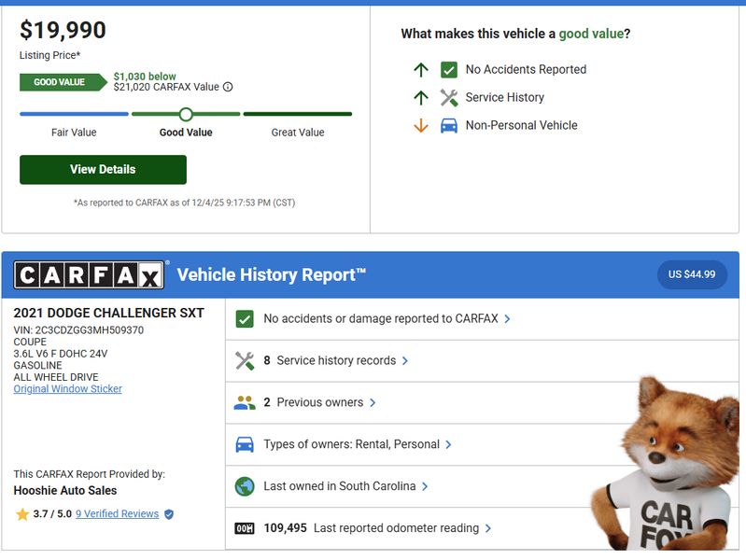The height and width of the screenshot is (560, 746).
Task: Click the Good Value marker on value slider
Action: point(186,114)
